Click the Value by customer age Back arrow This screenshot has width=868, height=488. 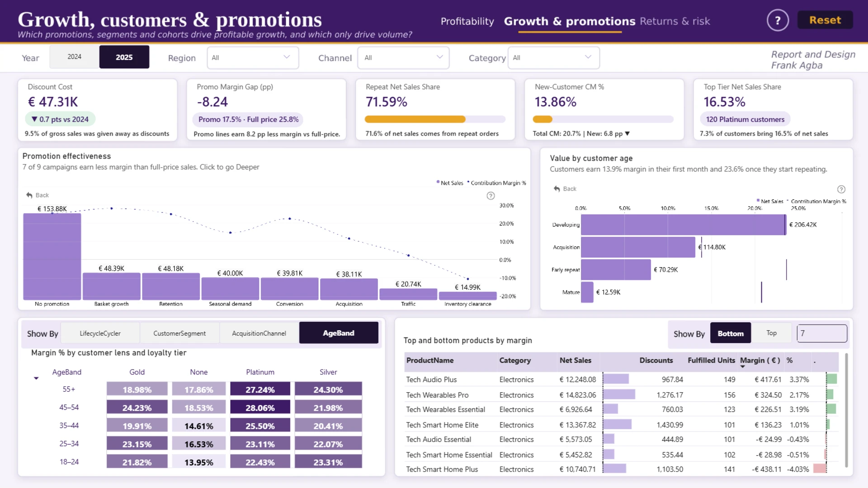coord(557,189)
